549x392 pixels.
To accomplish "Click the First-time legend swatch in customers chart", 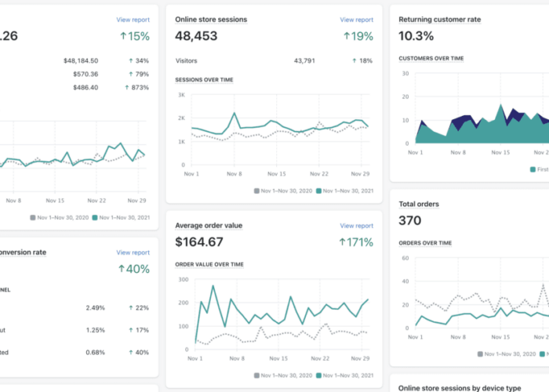I will click(533, 169).
